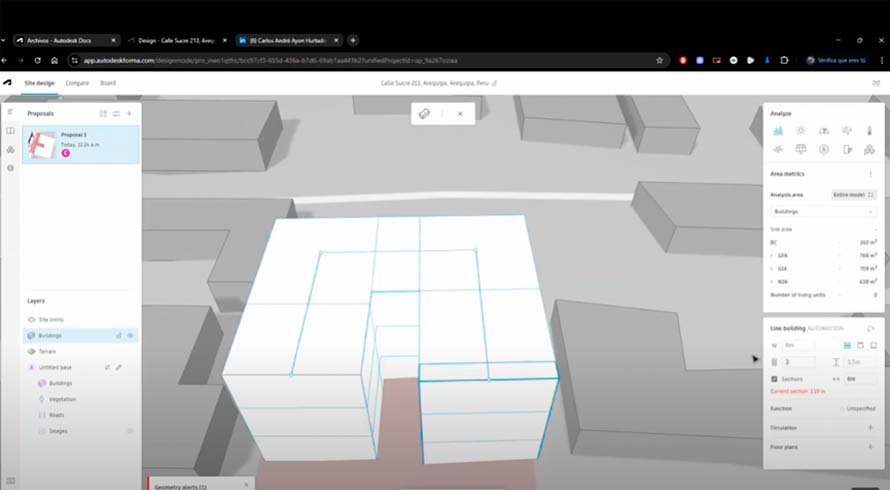Open the solar panel analysis icon
Screen dimensions: 890x490
click(x=800, y=149)
